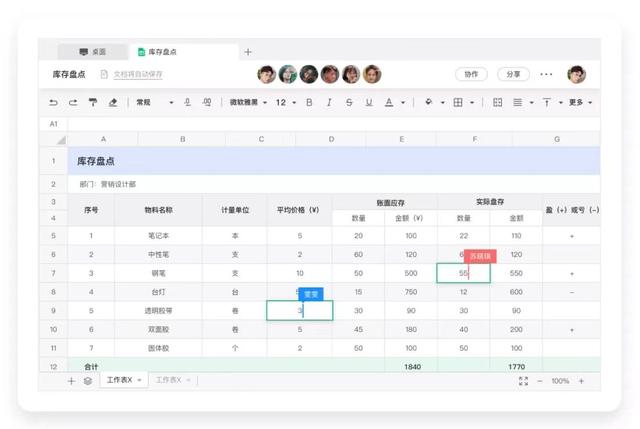Open the merge cells tool

click(498, 102)
